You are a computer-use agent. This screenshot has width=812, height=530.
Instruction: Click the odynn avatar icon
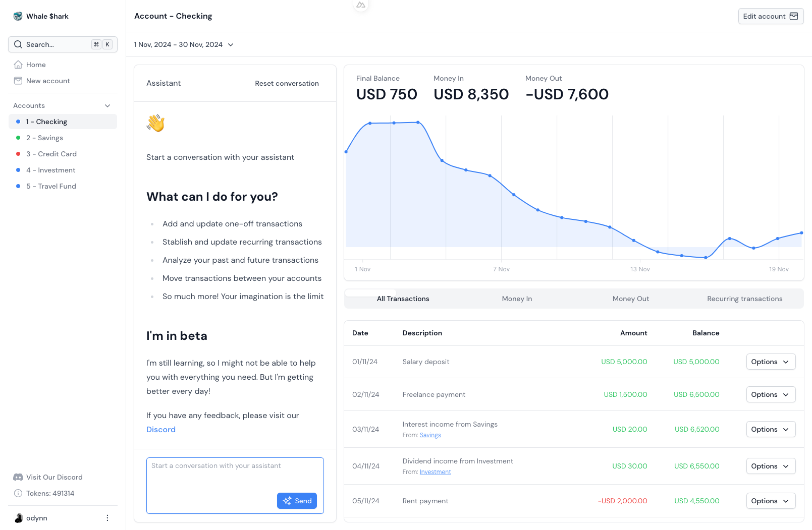pos(18,517)
